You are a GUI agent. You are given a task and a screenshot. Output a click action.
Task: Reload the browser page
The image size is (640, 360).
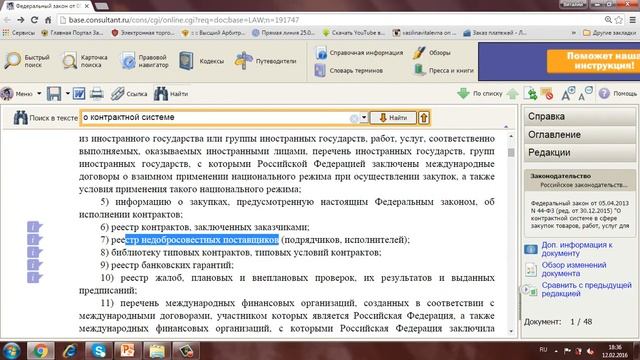[34, 20]
